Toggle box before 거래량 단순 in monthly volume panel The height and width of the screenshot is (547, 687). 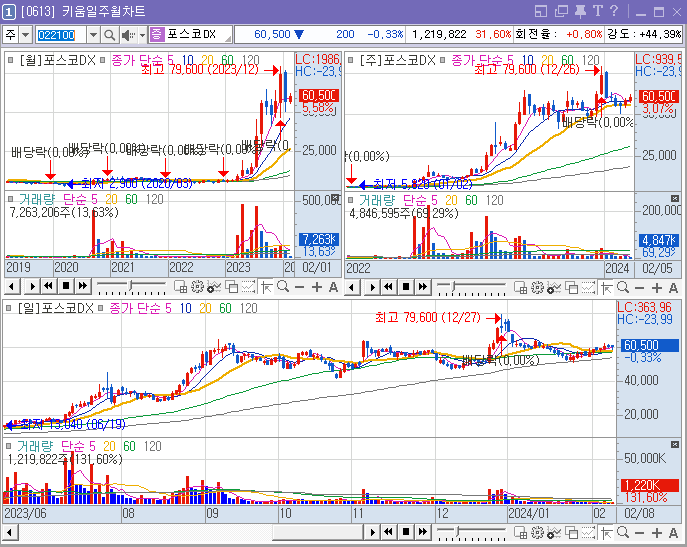pos(11,199)
